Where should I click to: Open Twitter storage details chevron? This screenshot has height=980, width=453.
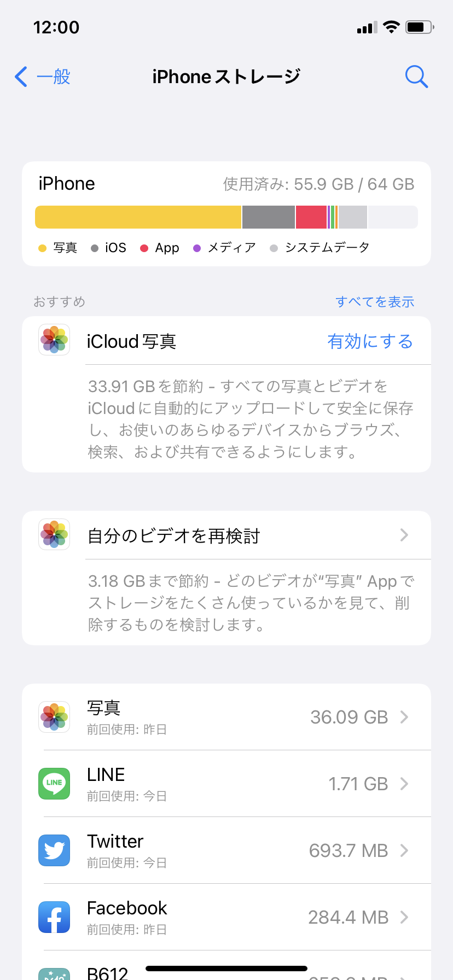click(x=404, y=850)
